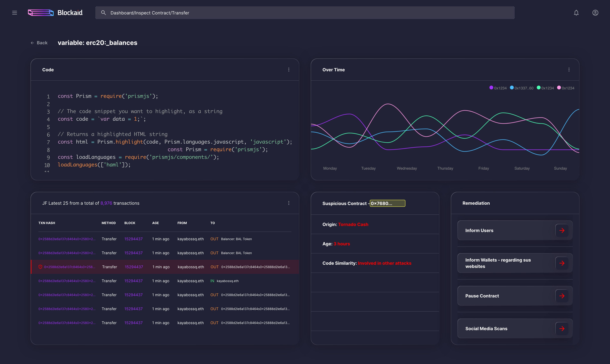Open the Over Time panel options menu
610x364 pixels.
[569, 70]
